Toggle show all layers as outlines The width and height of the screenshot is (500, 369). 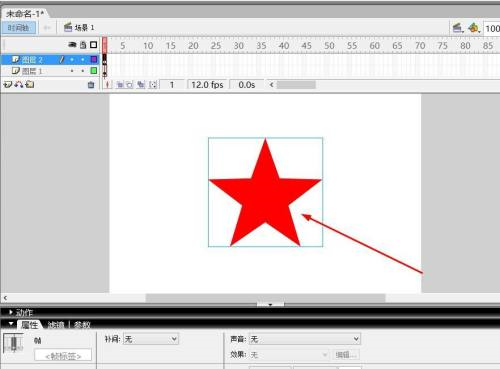tap(94, 45)
